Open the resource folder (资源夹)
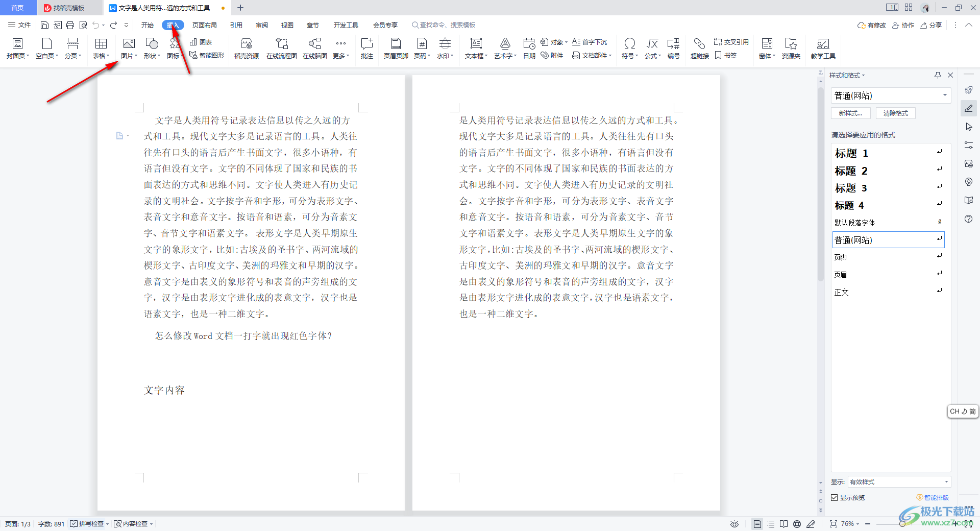This screenshot has height=531, width=980. (x=791, y=49)
